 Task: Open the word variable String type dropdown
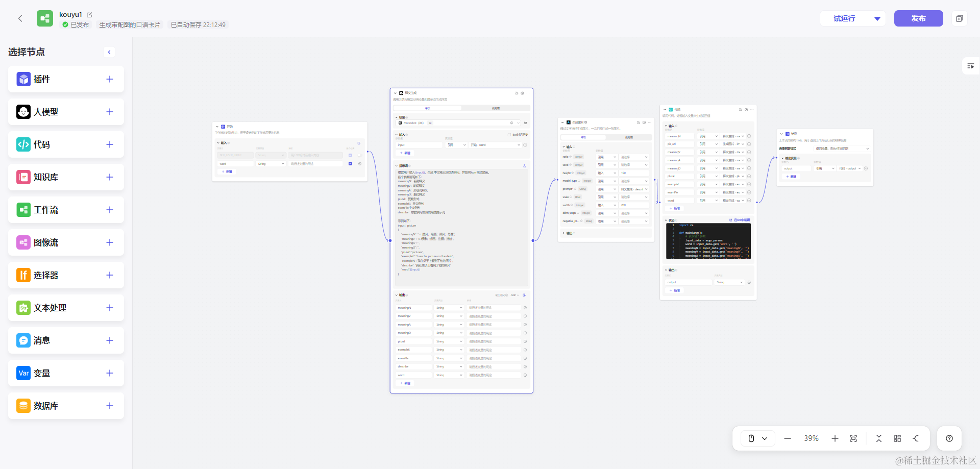click(271, 164)
